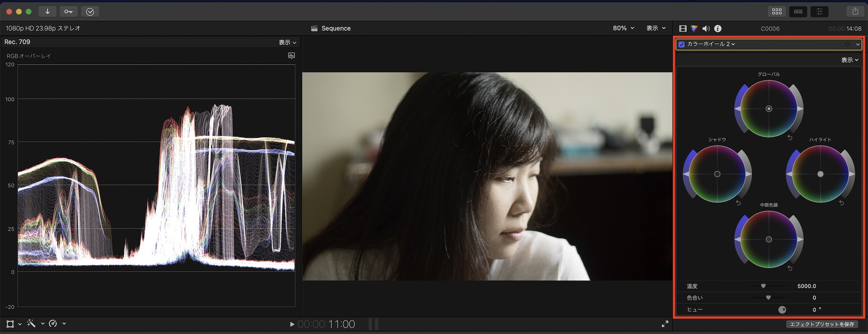Open the viewer 表示 menu beside zoom

[x=656, y=28]
